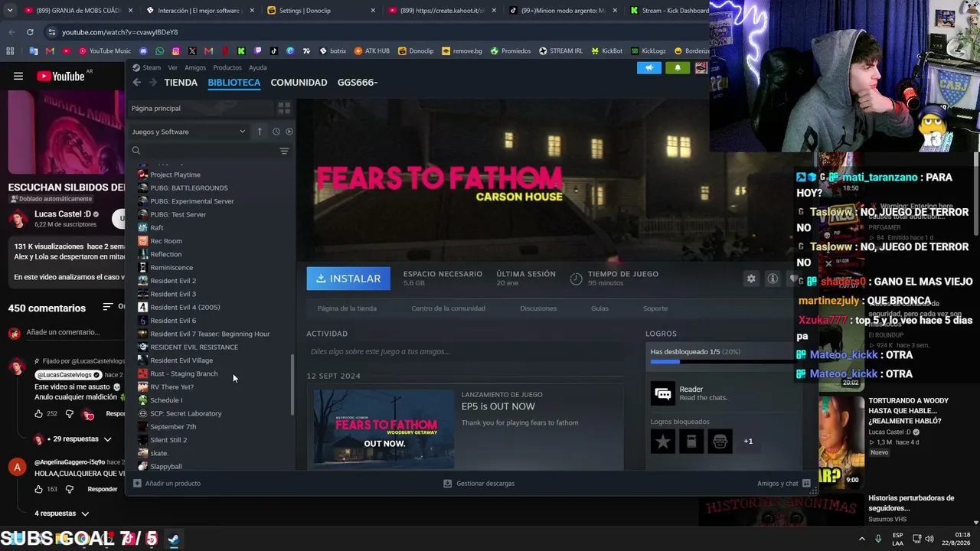Reload the YouTube page in browser
980x551 pixels.
[30, 32]
